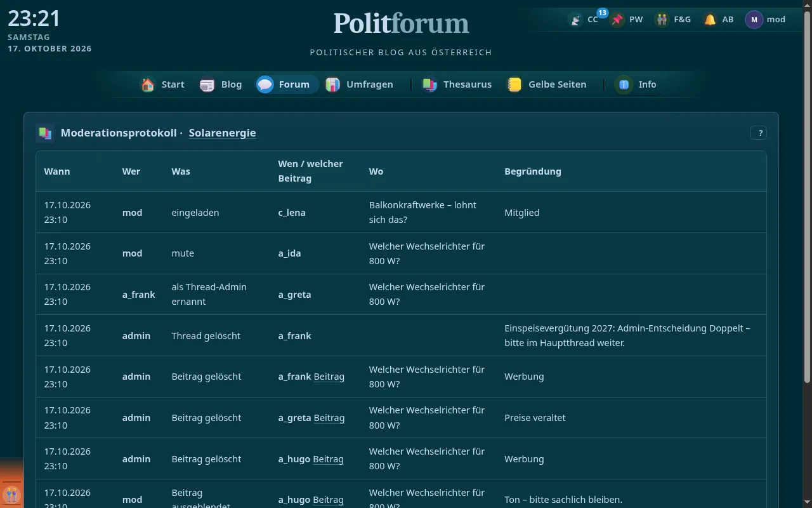This screenshot has width=812, height=508.
Task: Open the Thesaurus menu item
Action: tap(457, 84)
